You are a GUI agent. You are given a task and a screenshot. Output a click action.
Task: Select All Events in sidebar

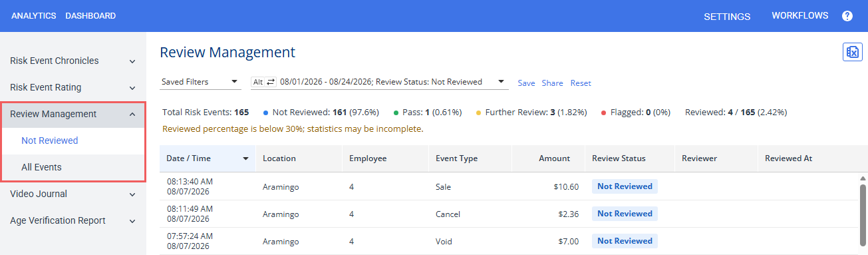tap(41, 167)
